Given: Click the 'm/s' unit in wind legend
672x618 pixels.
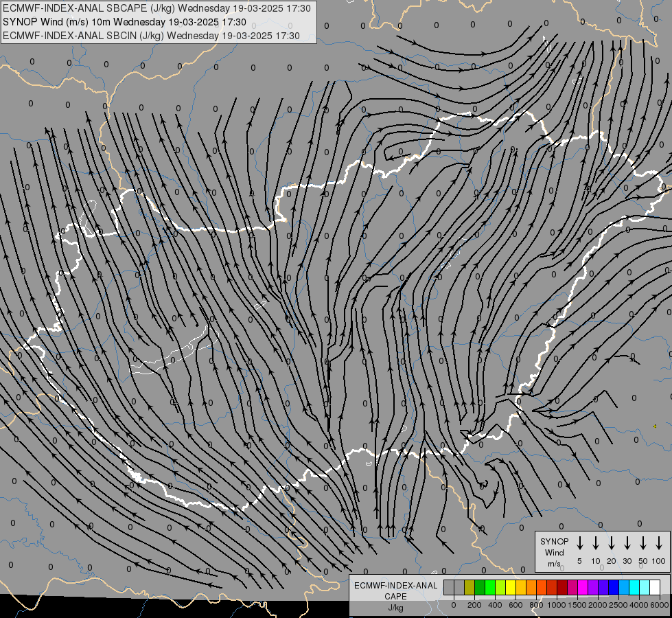Looking at the screenshot, I should (554, 564).
